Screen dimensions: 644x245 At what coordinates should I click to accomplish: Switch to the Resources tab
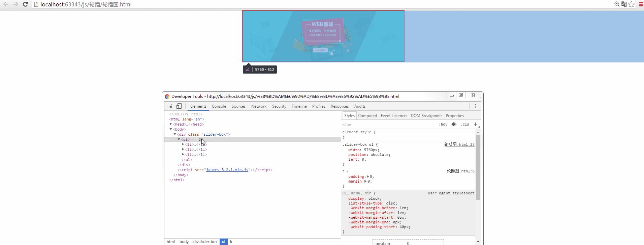340,106
